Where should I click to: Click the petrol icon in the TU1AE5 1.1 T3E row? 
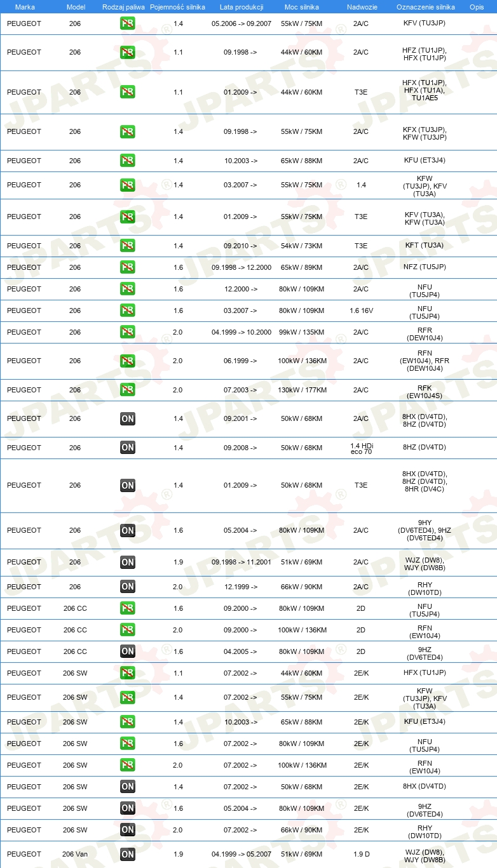(x=128, y=92)
